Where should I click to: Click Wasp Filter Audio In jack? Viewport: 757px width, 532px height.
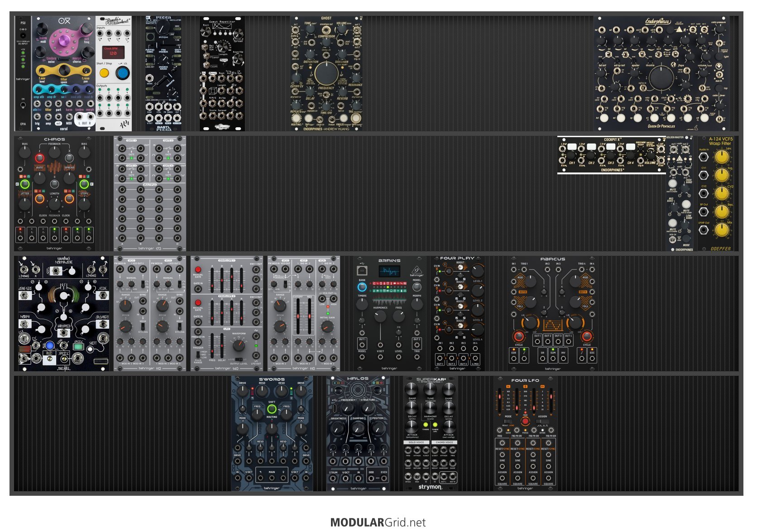coord(704,157)
